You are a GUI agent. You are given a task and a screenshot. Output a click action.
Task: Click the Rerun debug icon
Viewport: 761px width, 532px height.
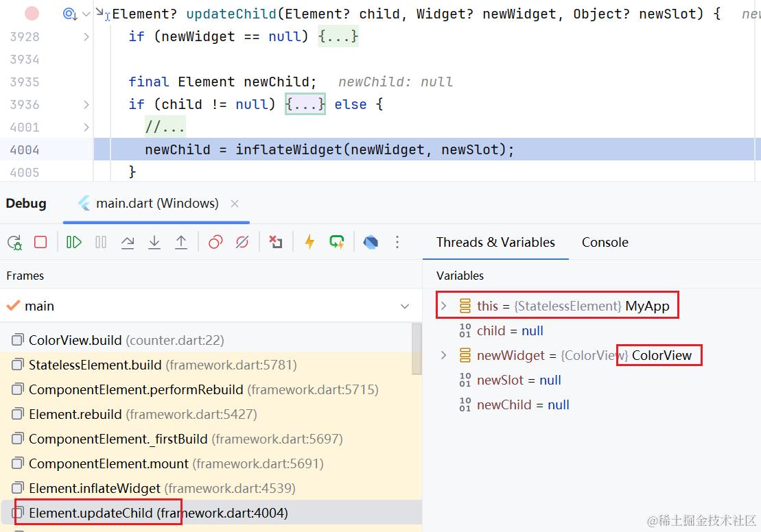(x=14, y=242)
